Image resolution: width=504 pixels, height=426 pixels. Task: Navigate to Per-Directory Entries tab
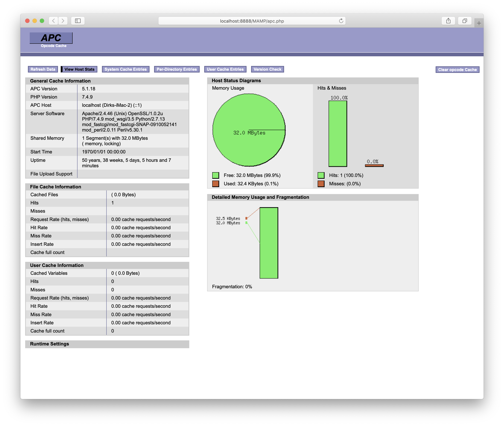point(177,69)
